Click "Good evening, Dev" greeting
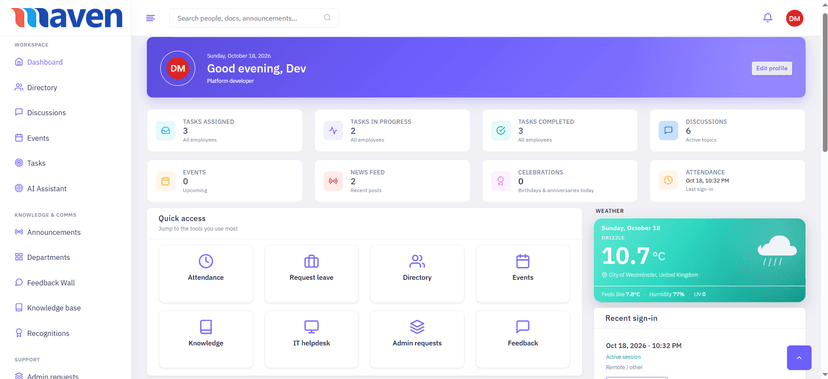 point(256,69)
